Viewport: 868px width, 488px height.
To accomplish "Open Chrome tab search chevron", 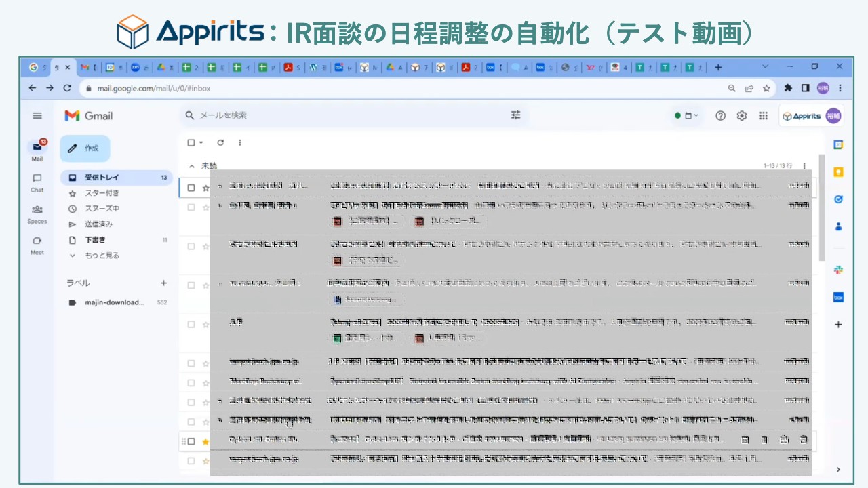I will pos(766,67).
